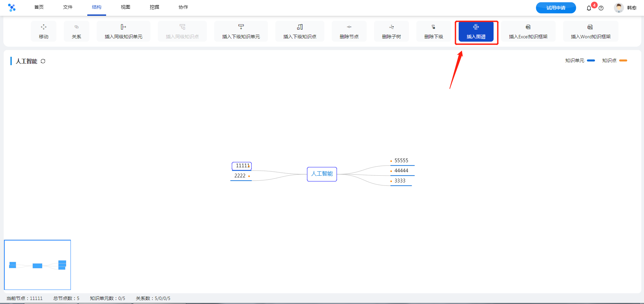Open the 首页 menu
This screenshot has width=644, height=304.
39,7
